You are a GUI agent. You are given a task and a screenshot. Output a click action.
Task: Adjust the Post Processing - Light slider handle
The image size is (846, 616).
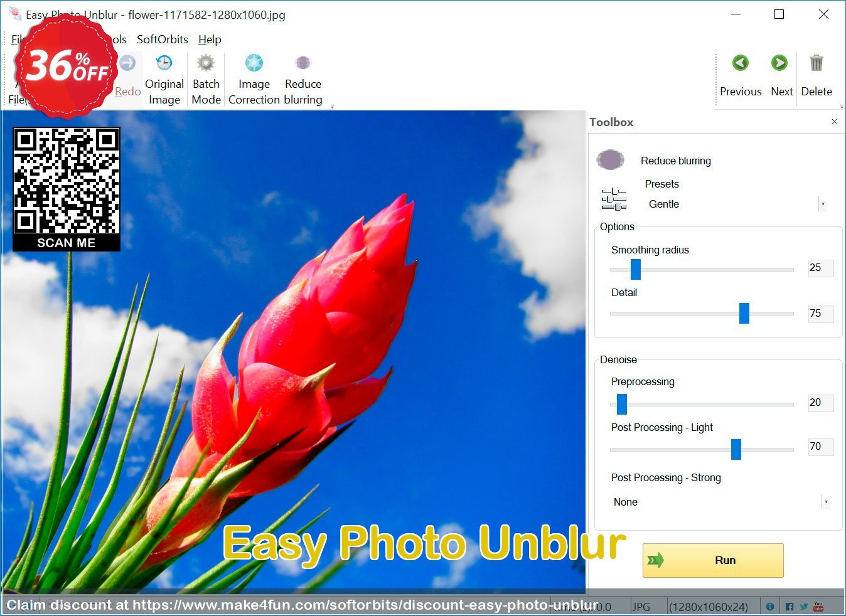(736, 449)
